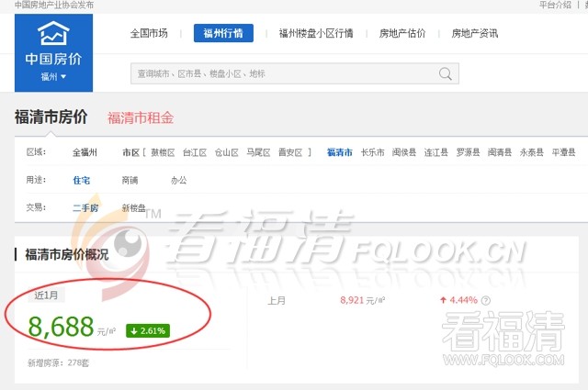Select 办公 usage type
Viewport: 588px width, 390px height.
click(178, 180)
